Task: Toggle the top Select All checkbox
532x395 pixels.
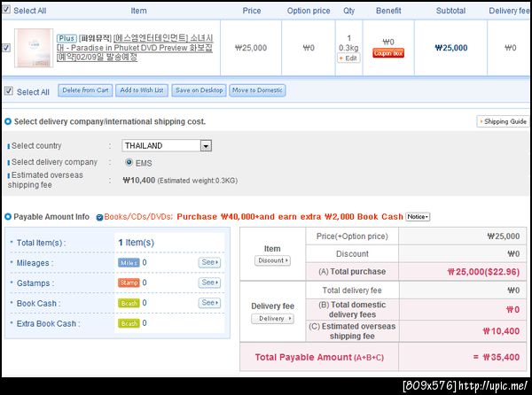Action: pyautogui.click(x=6, y=9)
